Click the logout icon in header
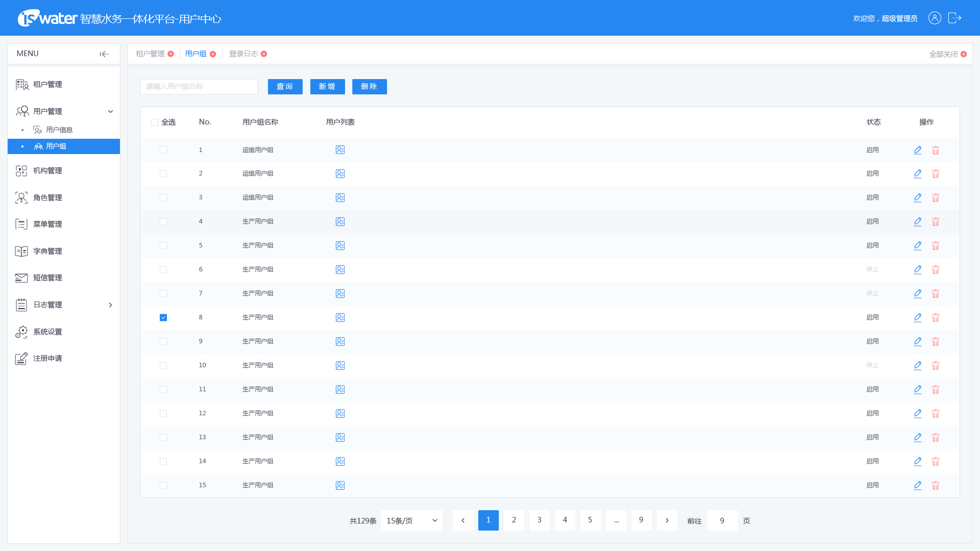The image size is (980, 551). click(954, 18)
